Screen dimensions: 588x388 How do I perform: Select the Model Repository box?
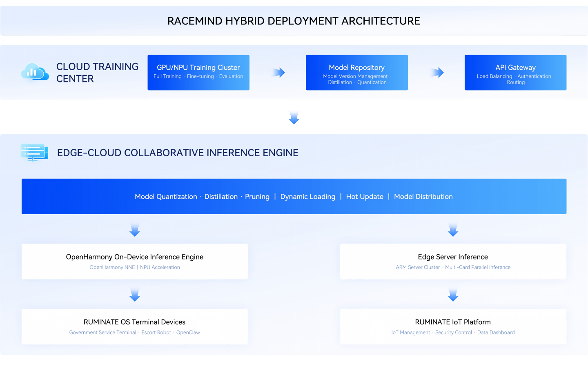point(357,73)
